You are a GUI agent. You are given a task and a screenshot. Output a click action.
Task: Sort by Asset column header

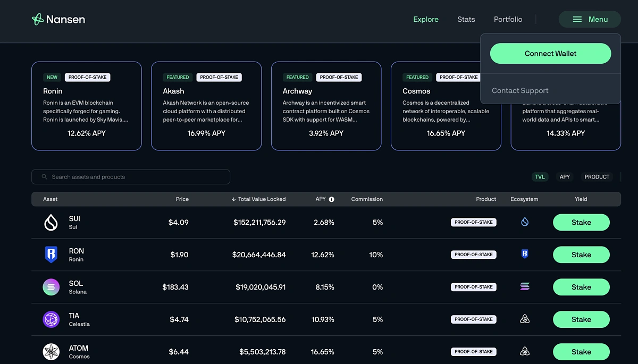pyautogui.click(x=51, y=199)
